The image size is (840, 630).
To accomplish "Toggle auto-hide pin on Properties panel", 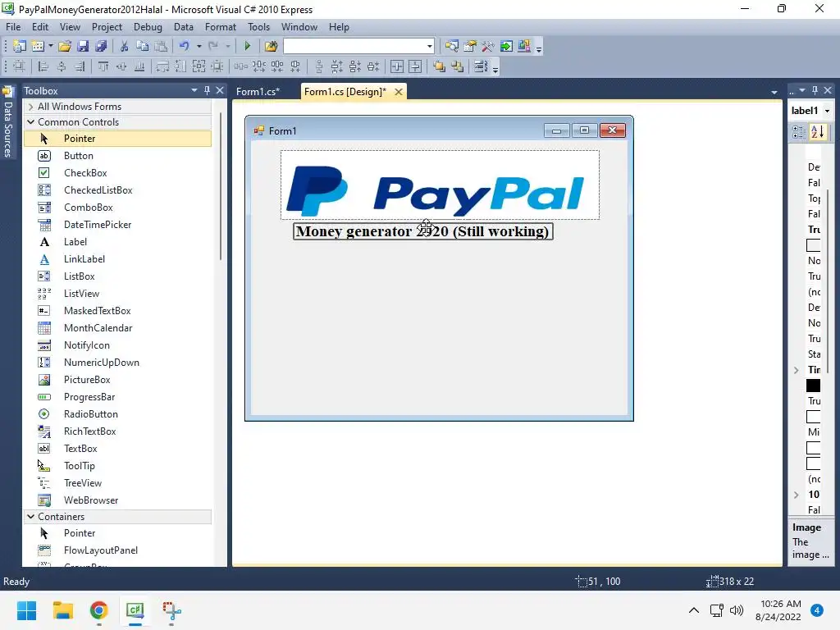I will (815, 90).
